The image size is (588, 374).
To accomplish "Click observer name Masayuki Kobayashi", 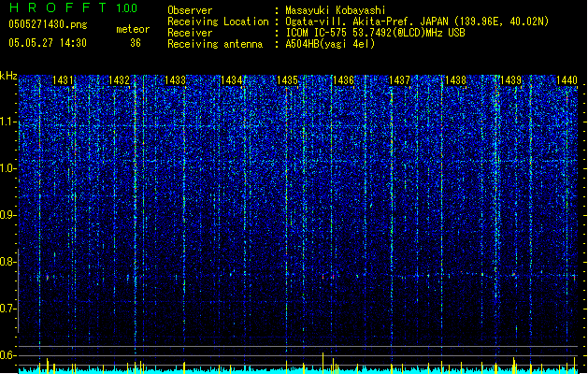I will [x=336, y=10].
